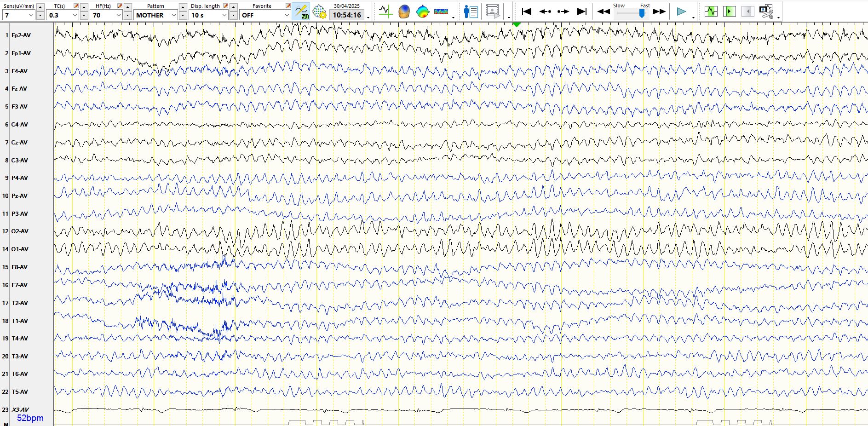
Task: Toggle the green waveform display button
Action: pos(711,12)
